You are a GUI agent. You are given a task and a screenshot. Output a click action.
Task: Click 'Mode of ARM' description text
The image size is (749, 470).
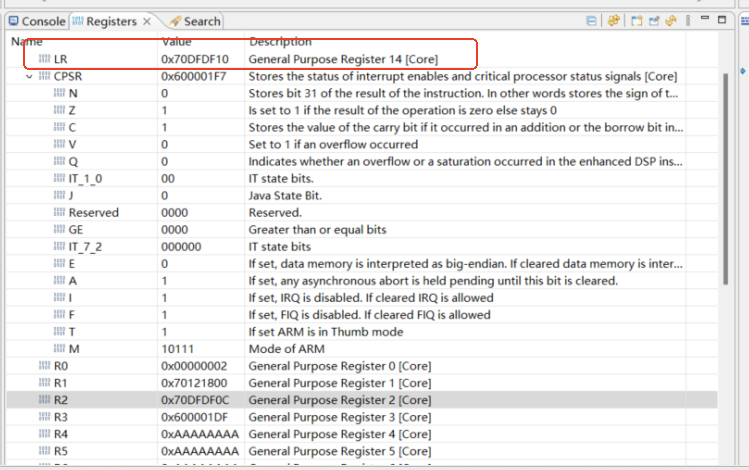pyautogui.click(x=287, y=349)
